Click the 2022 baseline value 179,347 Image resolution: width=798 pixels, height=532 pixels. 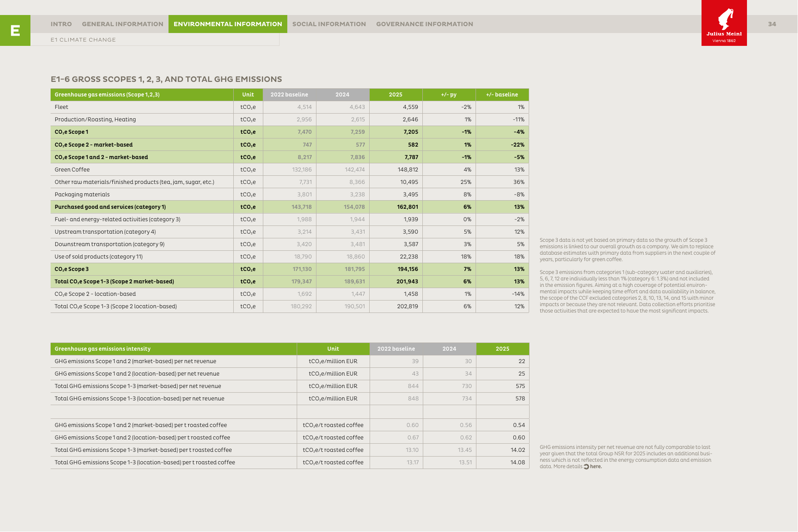click(301, 282)
